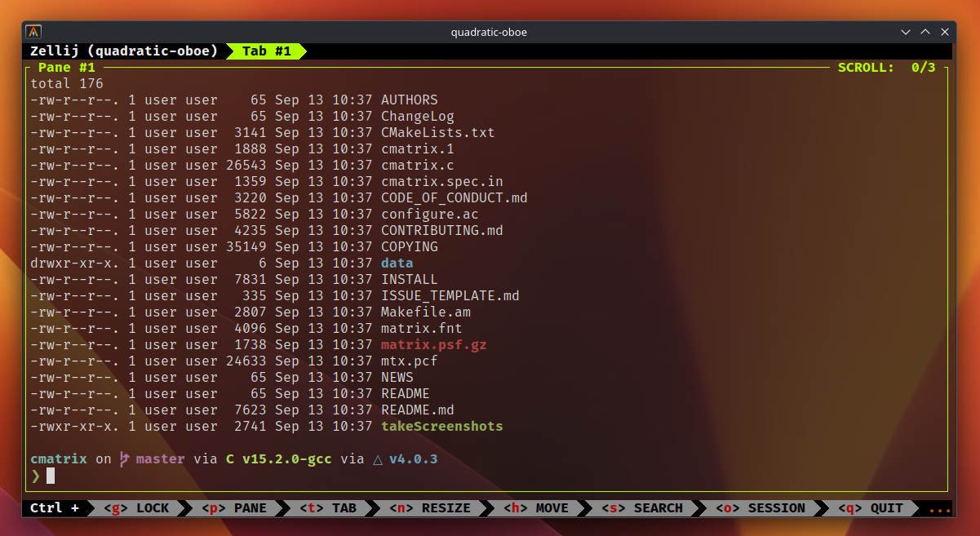The height and width of the screenshot is (536, 980).
Task: Select Tab #1 in the Zellij tab bar
Action: (x=266, y=51)
